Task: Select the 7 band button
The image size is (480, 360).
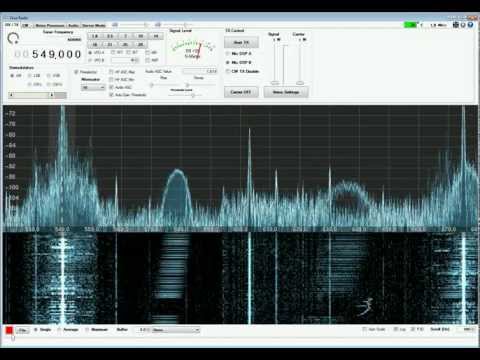Action: 125,36
